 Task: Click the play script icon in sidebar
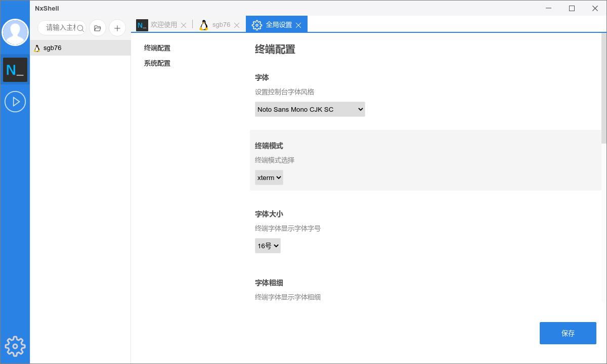[x=15, y=102]
